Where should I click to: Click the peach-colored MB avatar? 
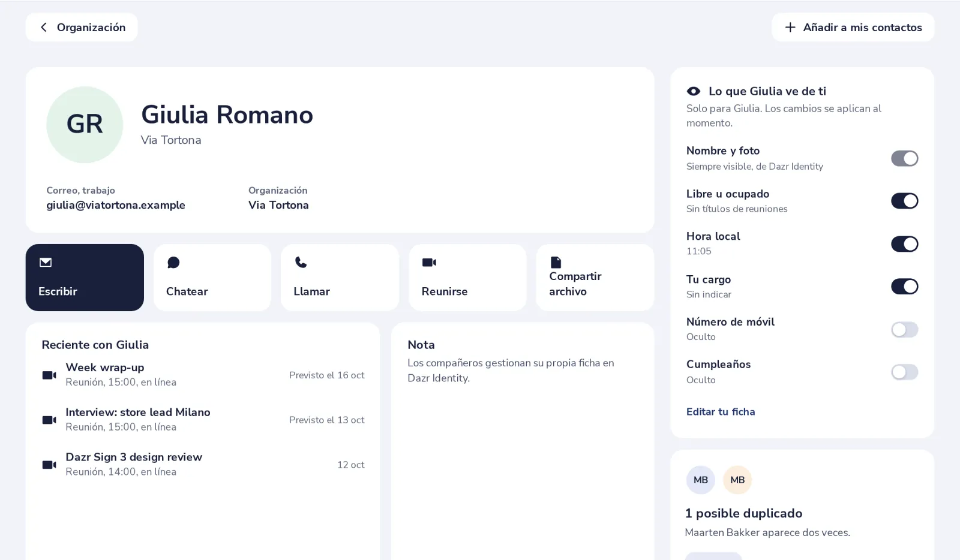(737, 480)
